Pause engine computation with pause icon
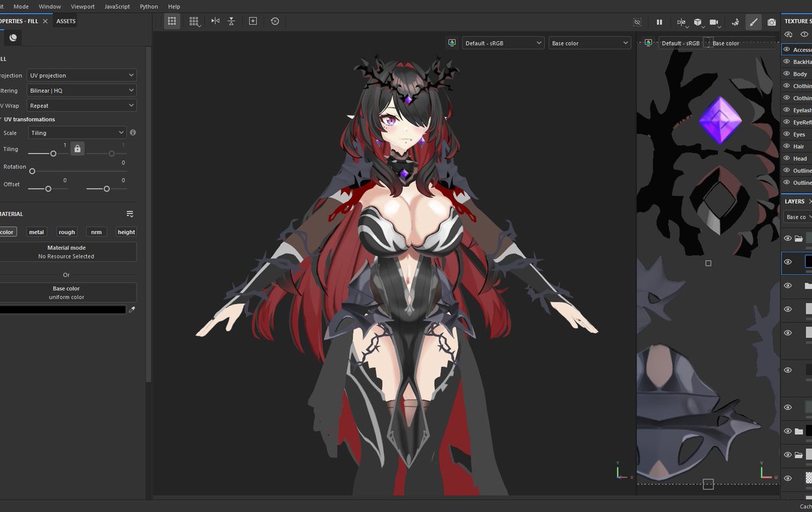Screen dimensions: 812x512 point(659,22)
